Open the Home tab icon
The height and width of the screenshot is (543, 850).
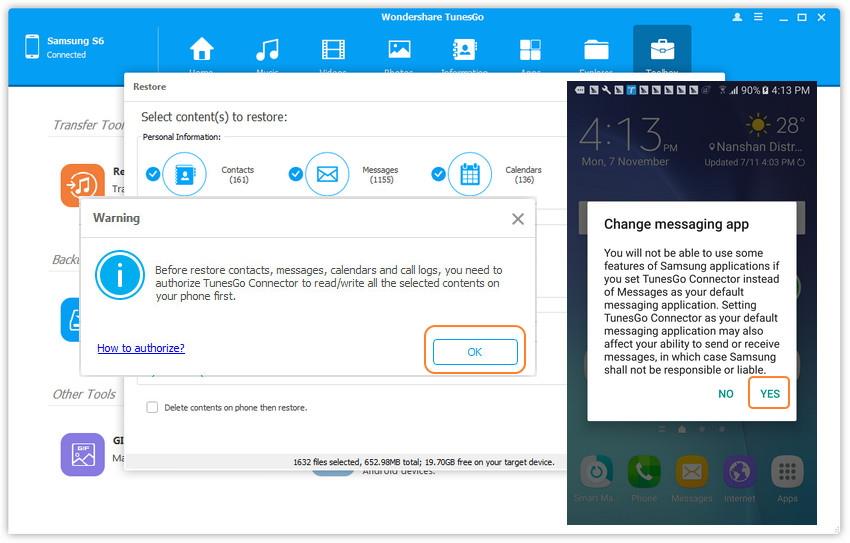pos(202,50)
